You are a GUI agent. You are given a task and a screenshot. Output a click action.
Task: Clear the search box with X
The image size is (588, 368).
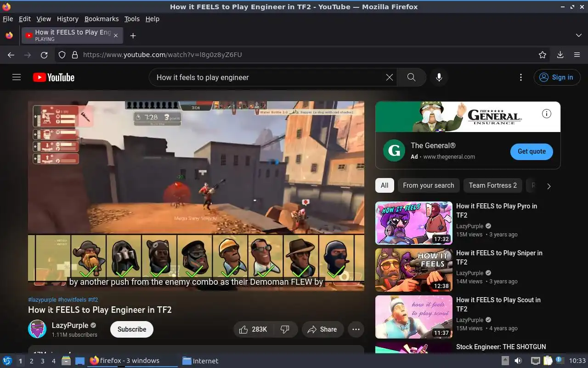click(x=390, y=77)
